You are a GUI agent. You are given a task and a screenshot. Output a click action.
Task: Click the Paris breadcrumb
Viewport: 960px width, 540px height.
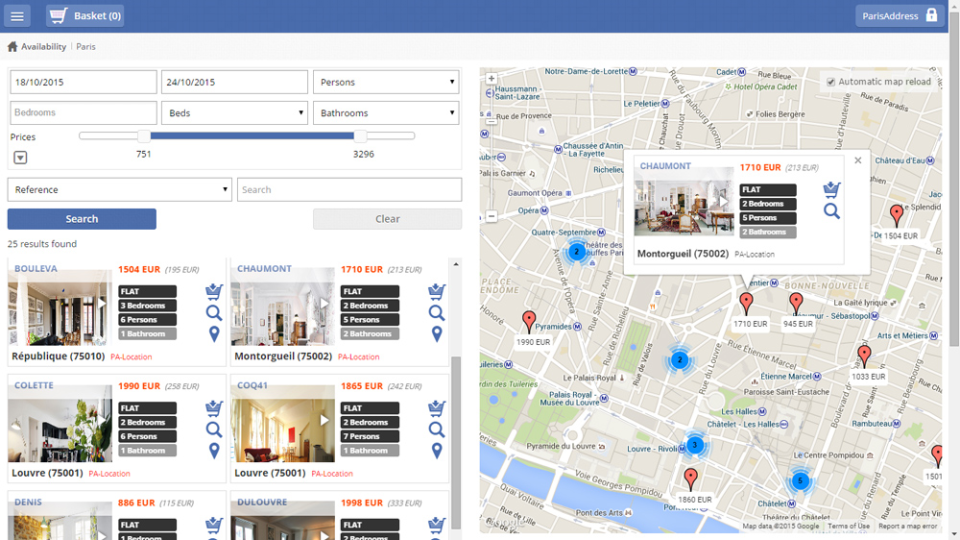[86, 47]
